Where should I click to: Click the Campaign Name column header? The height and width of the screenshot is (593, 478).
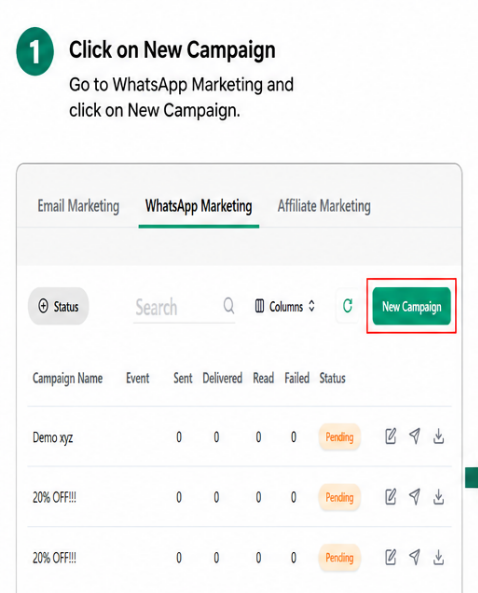(x=68, y=378)
